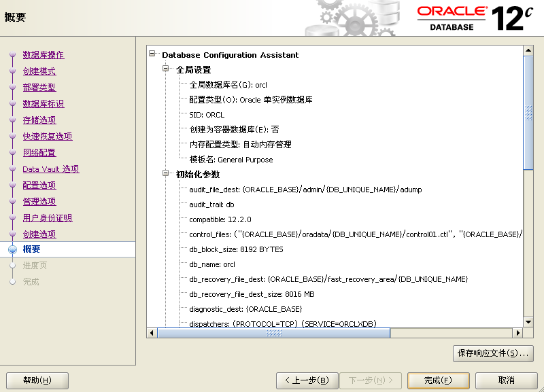This screenshot has width=544, height=392.
Task: Select the diagnostic_dest: {ORACLE_BASE} row
Action: click(245, 309)
